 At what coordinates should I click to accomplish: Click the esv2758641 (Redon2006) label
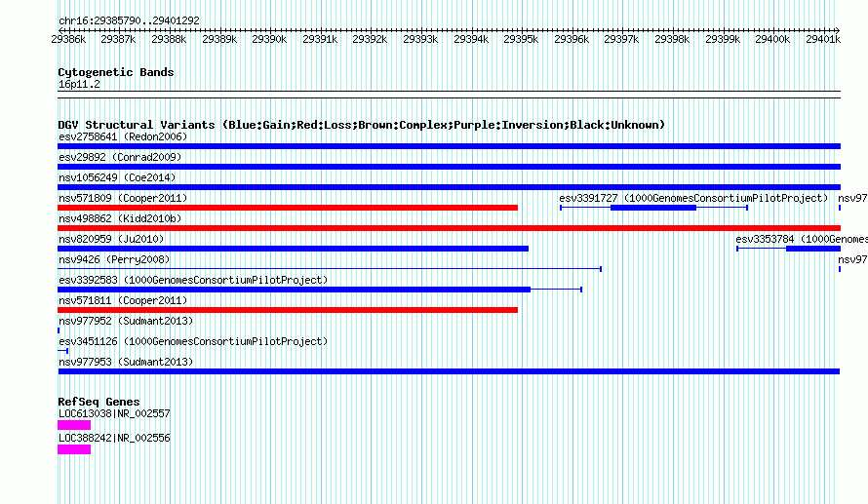click(123, 136)
